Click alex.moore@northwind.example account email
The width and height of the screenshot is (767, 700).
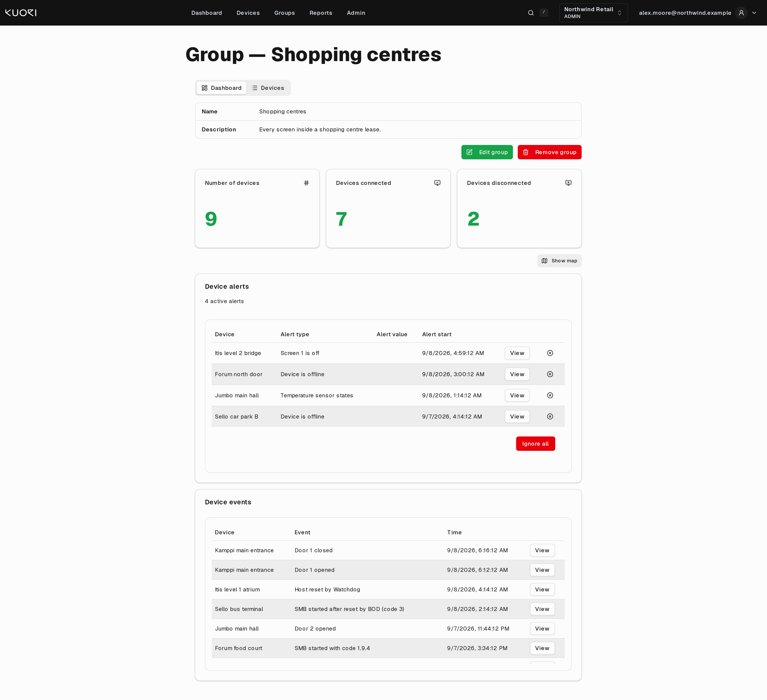[685, 13]
